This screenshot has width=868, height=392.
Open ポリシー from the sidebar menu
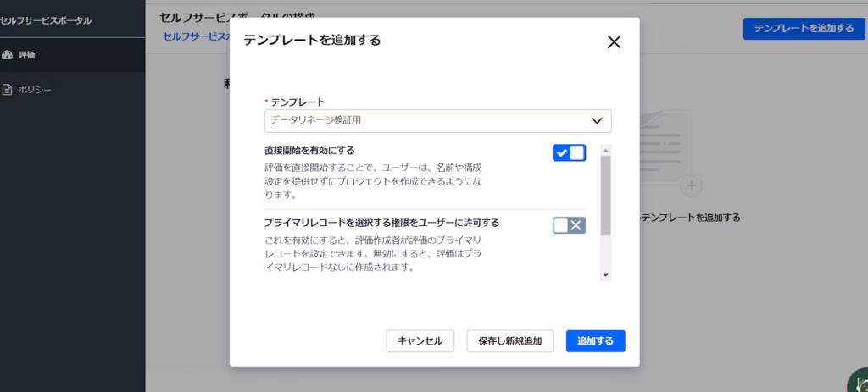[35, 90]
